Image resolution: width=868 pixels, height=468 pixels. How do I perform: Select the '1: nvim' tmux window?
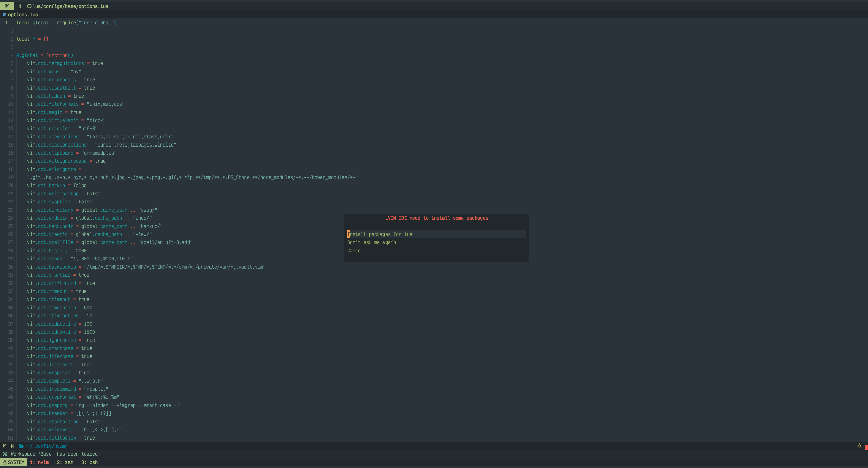39,462
